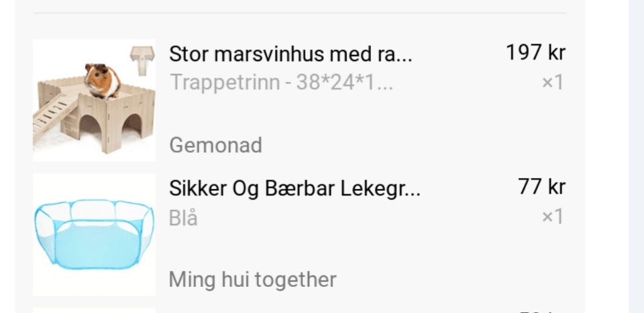Click the small staircase inset picture

pyautogui.click(x=142, y=60)
